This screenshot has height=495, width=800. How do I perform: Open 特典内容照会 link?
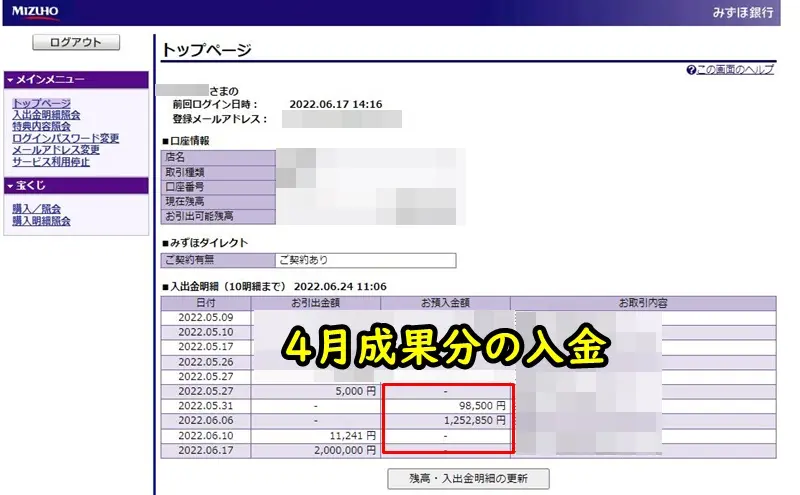(41, 127)
